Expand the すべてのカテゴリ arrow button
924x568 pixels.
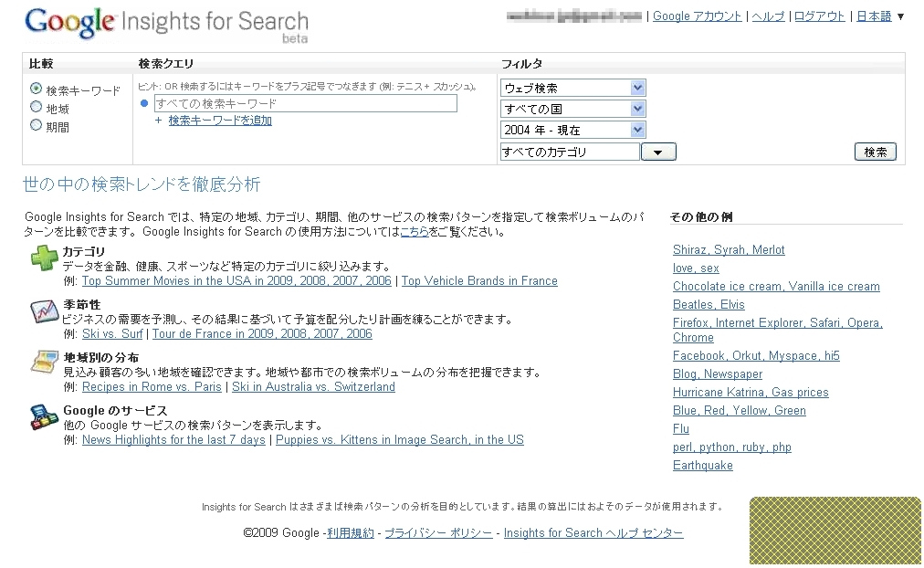pyautogui.click(x=658, y=152)
